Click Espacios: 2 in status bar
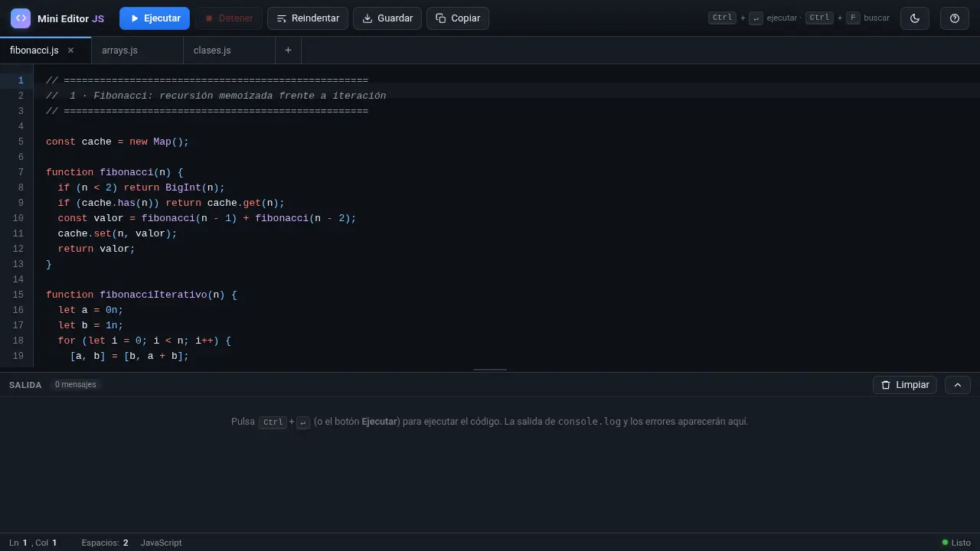 click(x=105, y=543)
